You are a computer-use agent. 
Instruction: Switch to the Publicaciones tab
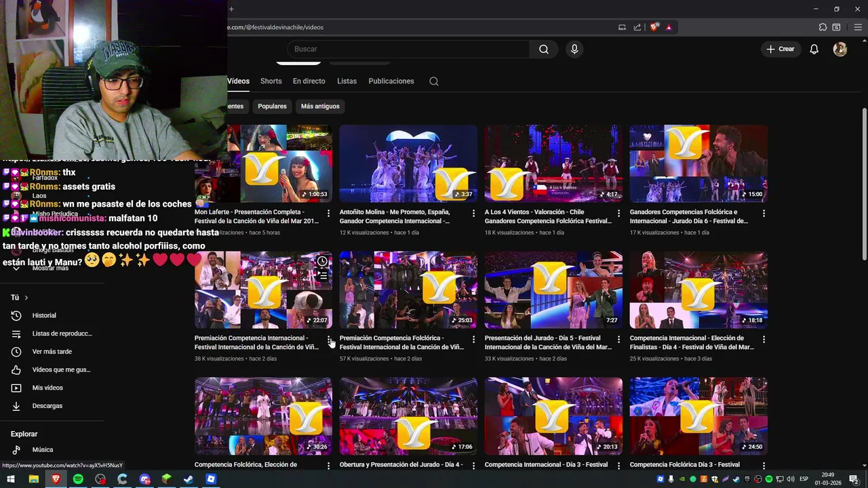[391, 81]
